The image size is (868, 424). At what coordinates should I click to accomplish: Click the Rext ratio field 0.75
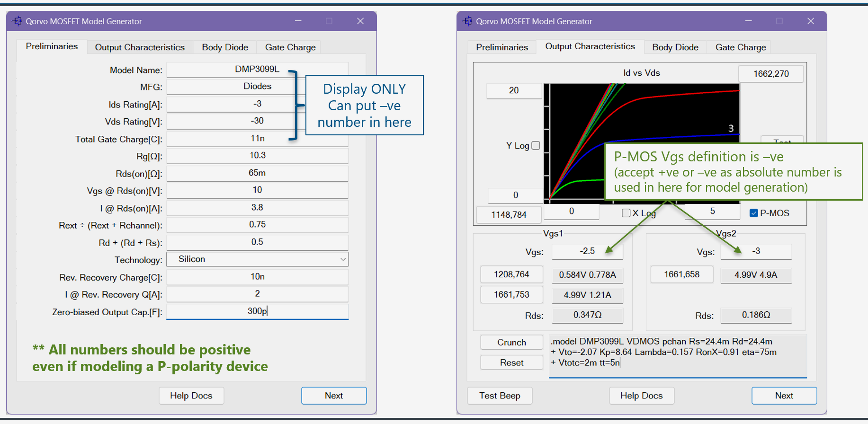257,225
